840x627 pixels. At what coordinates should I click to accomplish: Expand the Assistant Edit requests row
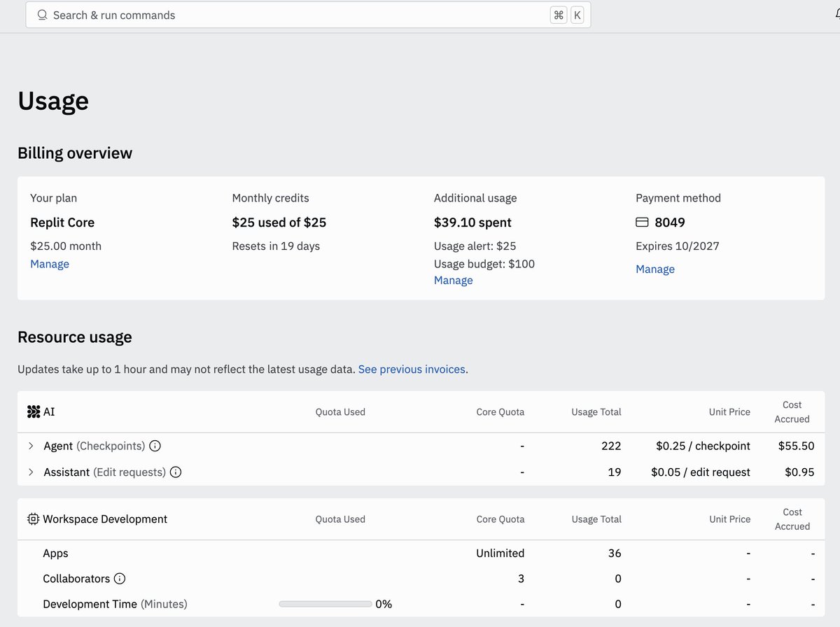(30, 472)
